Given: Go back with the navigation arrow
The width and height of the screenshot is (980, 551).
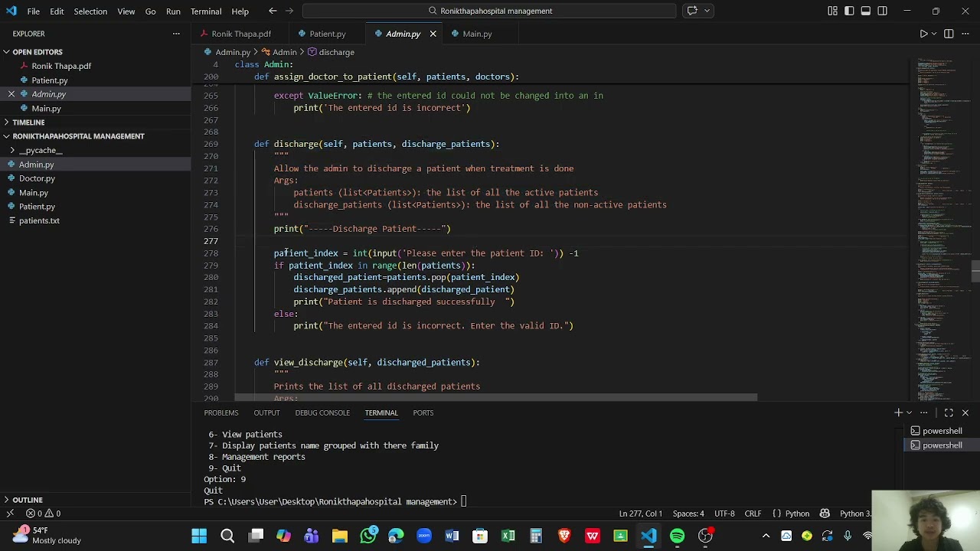Looking at the screenshot, I should tap(273, 11).
